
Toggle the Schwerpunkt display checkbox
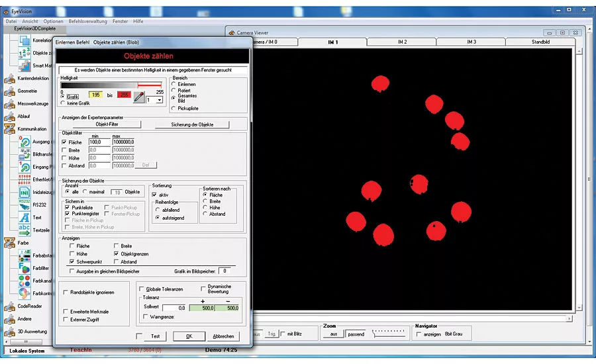pos(72,262)
